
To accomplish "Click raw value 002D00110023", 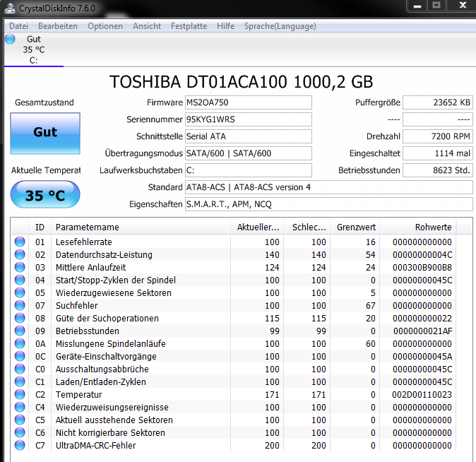I will pos(422,394).
